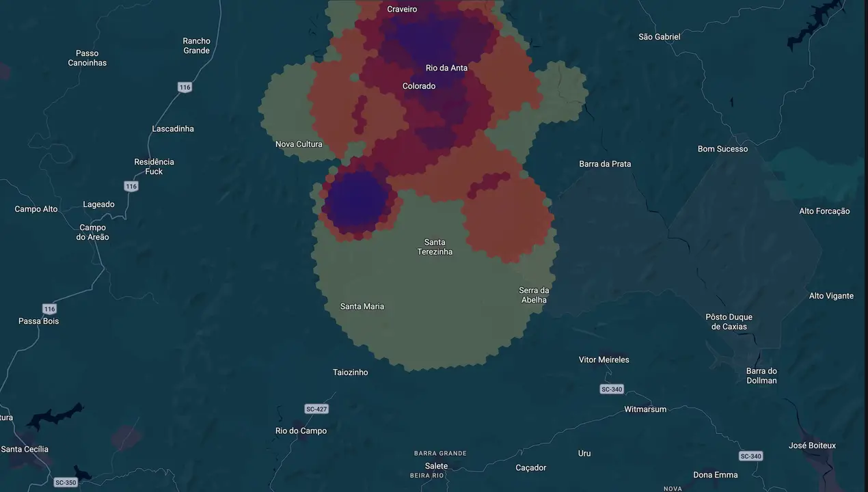The image size is (868, 492).
Task: Select the Vitor Meireles label
Action: point(604,359)
